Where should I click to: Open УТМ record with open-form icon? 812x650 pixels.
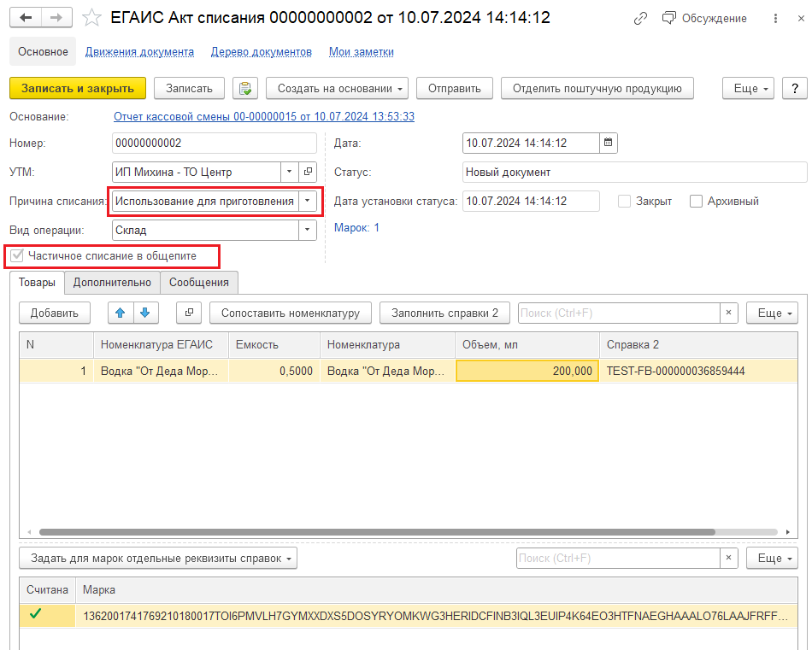tap(309, 172)
